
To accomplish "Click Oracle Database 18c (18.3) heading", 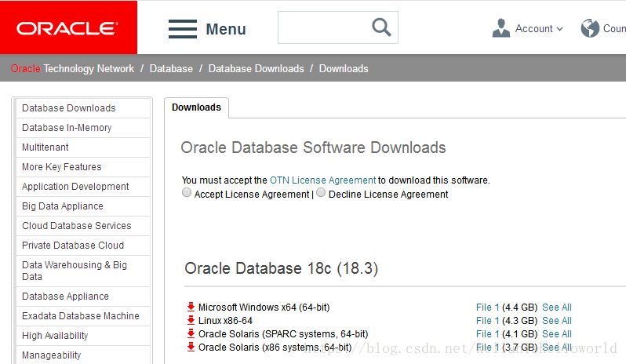I will click(x=281, y=268).
